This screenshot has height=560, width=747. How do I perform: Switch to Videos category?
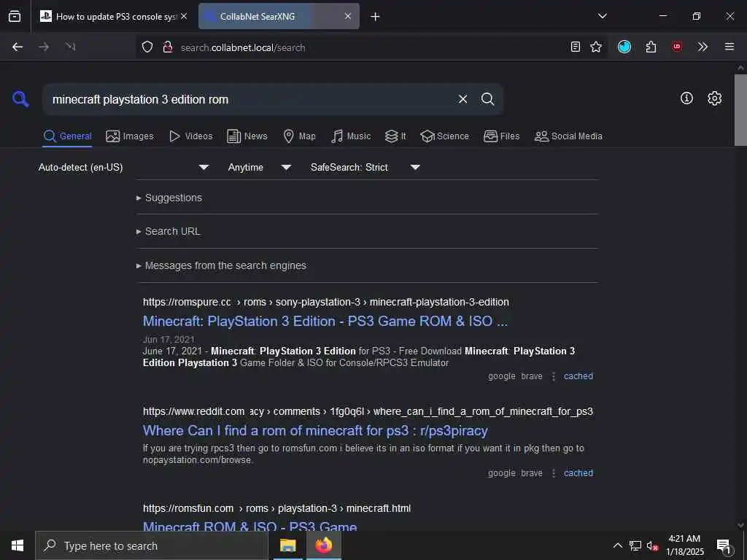[190, 136]
